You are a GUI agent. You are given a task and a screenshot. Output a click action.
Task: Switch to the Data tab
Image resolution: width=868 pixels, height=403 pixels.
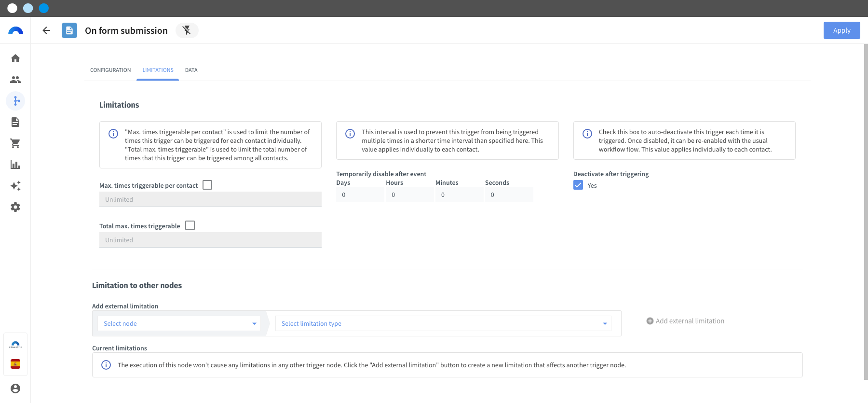[191, 70]
